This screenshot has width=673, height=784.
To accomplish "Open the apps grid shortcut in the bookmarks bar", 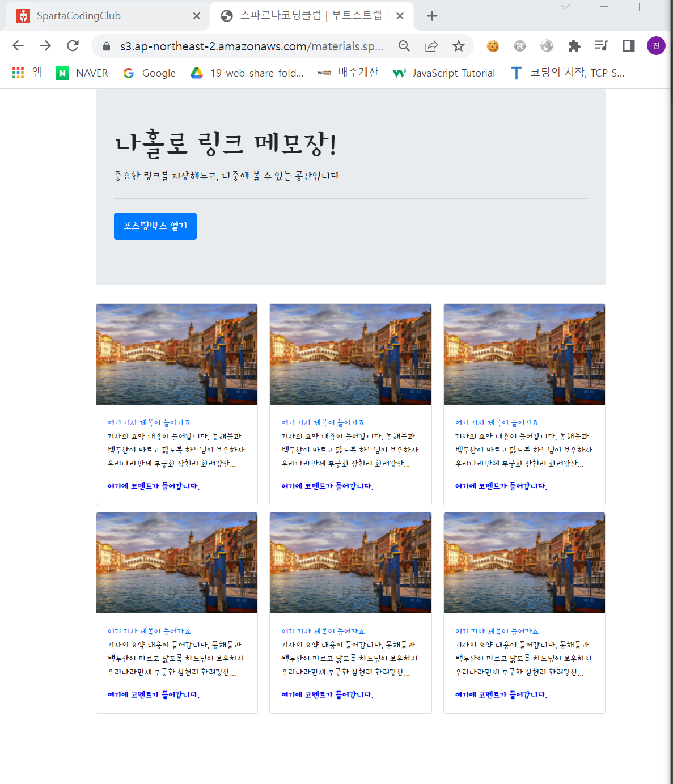I will [x=18, y=73].
